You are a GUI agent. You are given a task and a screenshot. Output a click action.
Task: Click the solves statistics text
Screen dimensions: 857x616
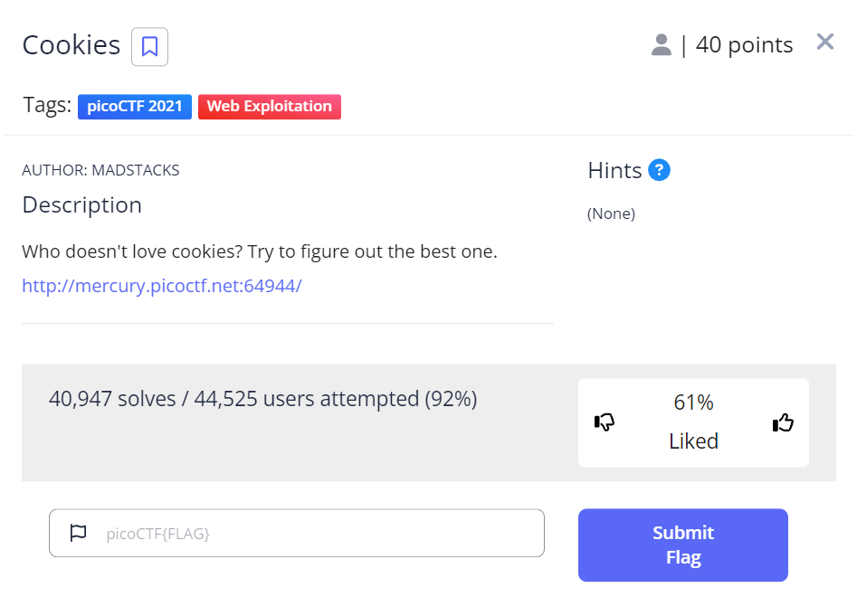point(262,399)
